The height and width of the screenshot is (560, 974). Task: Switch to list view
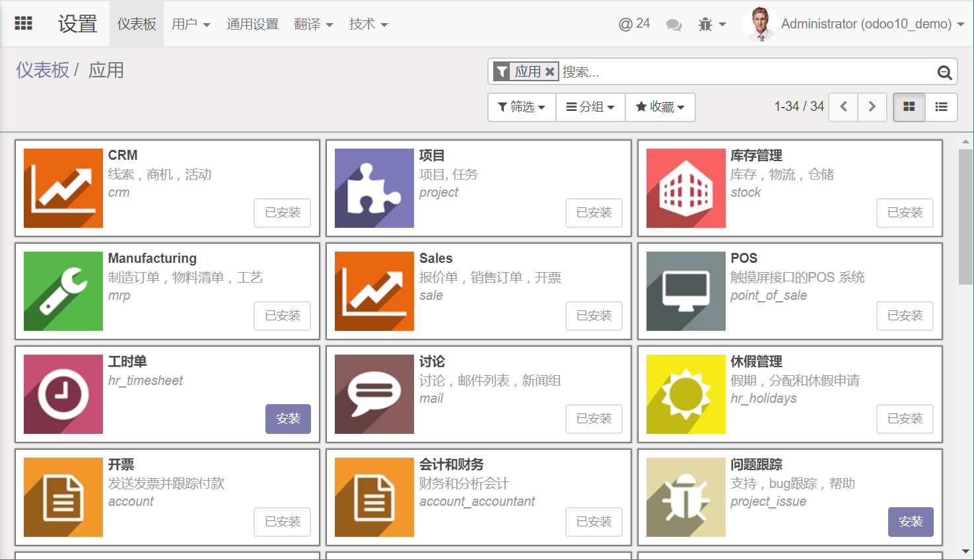(940, 107)
